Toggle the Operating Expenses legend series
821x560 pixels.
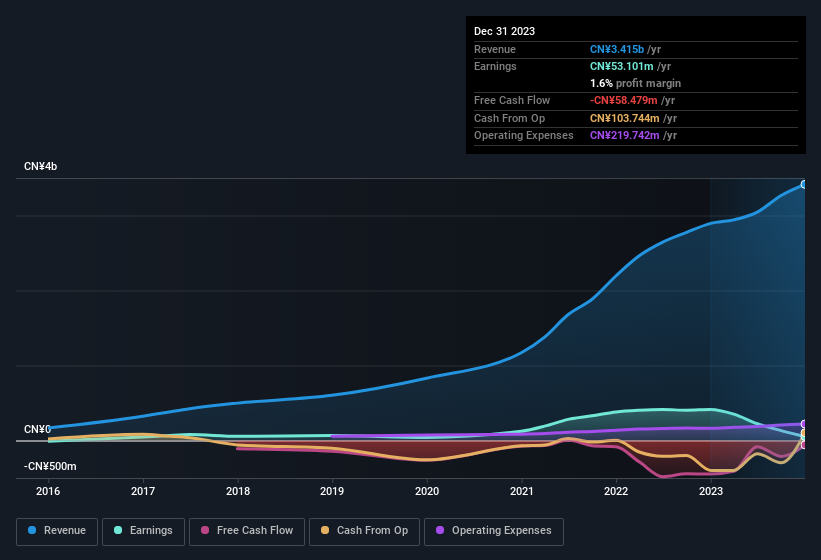[494, 531]
